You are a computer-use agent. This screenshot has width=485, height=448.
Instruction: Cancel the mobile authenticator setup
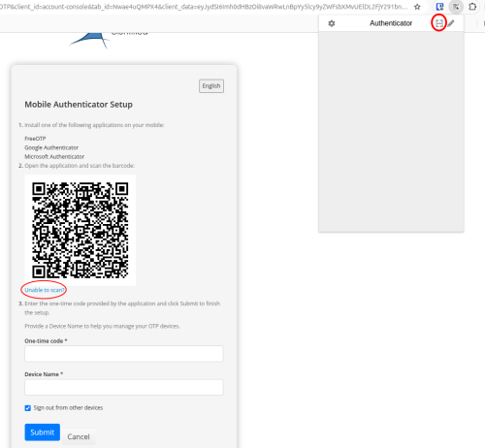[x=79, y=436]
